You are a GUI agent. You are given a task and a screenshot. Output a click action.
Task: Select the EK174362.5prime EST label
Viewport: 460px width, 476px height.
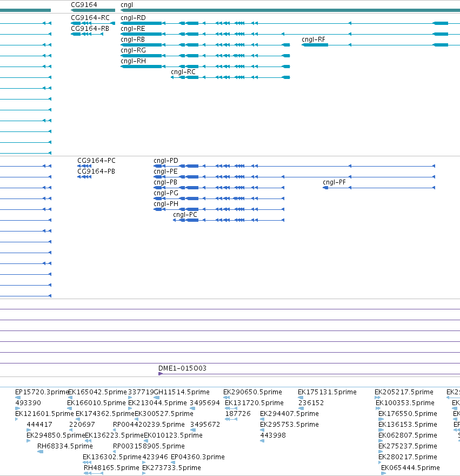tap(105, 414)
